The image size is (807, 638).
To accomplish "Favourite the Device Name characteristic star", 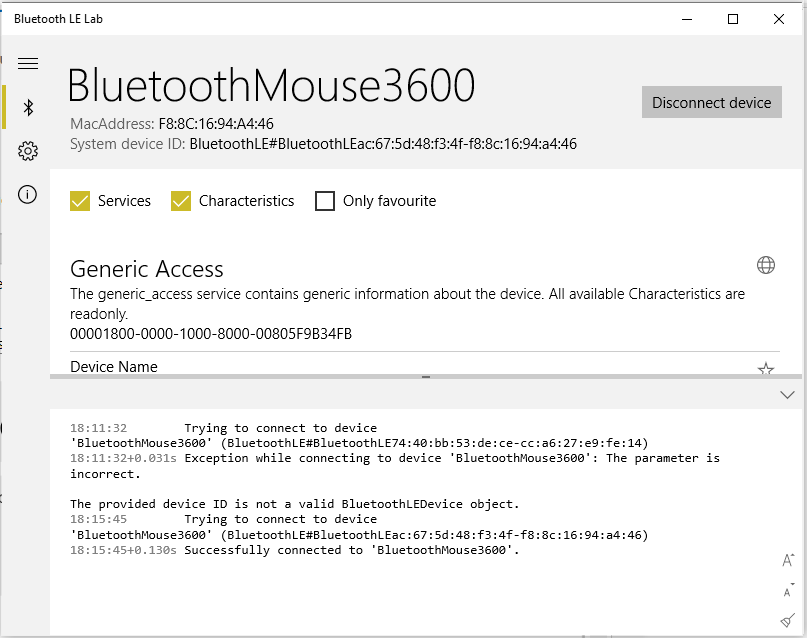I will pyautogui.click(x=766, y=368).
